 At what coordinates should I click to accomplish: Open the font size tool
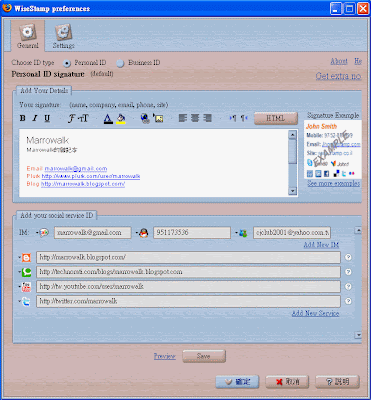[83, 118]
